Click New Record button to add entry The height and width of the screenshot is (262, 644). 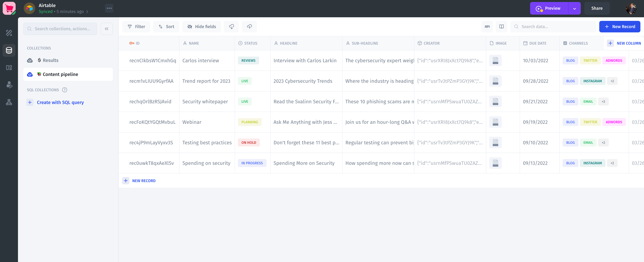coord(620,26)
